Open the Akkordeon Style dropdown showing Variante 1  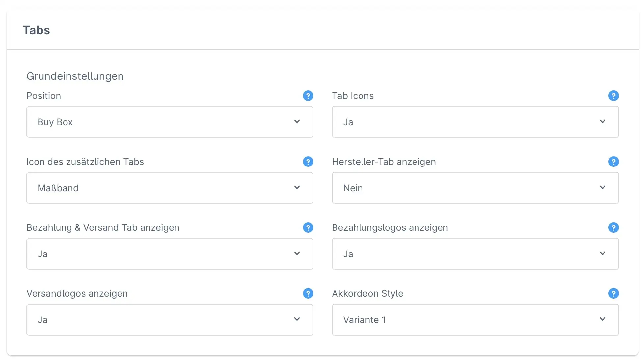(x=475, y=320)
